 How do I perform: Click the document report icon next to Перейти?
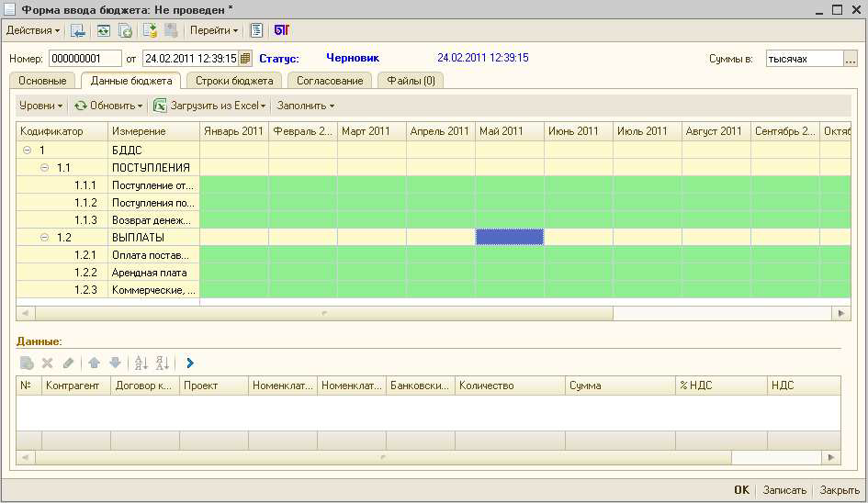click(256, 30)
